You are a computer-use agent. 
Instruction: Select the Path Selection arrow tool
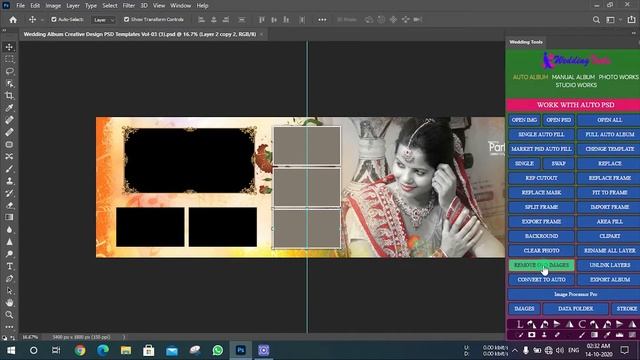tap(9, 291)
